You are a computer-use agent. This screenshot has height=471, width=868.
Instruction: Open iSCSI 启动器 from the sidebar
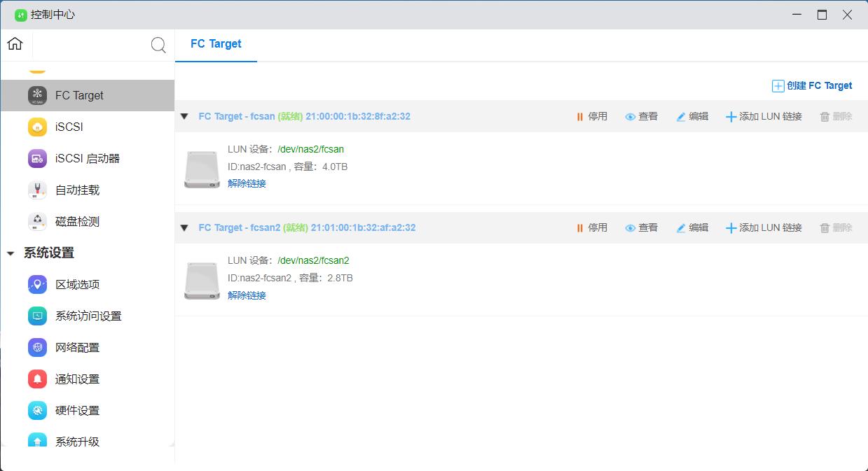coord(87,159)
